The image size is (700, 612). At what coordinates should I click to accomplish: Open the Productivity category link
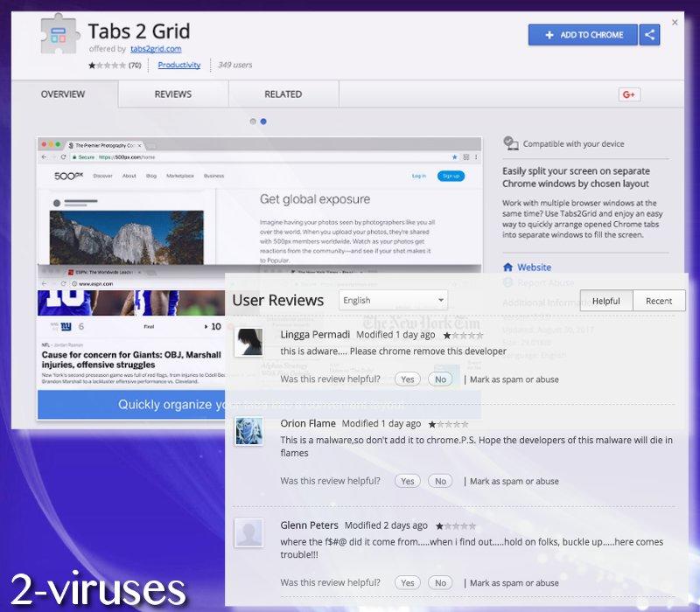tap(182, 65)
